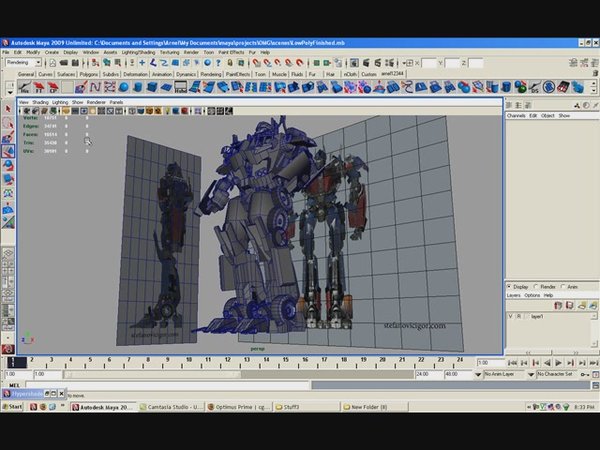This screenshot has height=450, width=600.
Task: Click the Windows Start button
Action: coord(14,407)
